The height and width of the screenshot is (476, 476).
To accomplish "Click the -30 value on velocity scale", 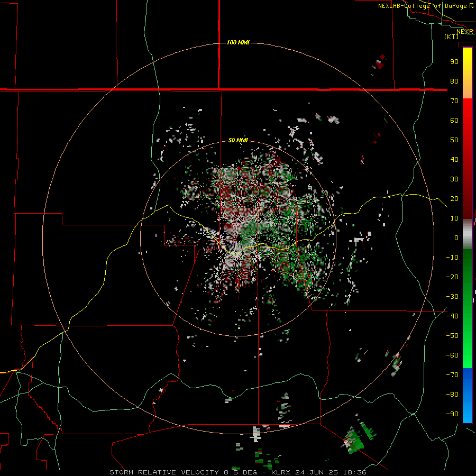I will [x=452, y=297].
